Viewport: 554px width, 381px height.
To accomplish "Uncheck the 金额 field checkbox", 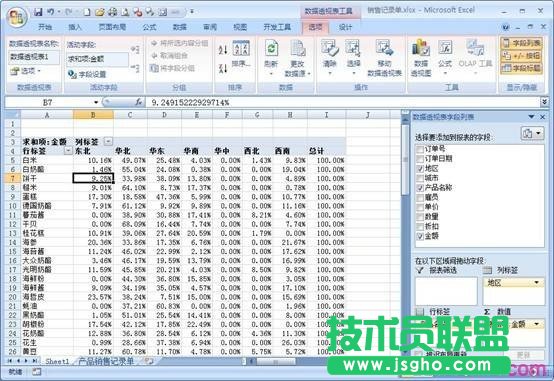I will click(x=420, y=236).
